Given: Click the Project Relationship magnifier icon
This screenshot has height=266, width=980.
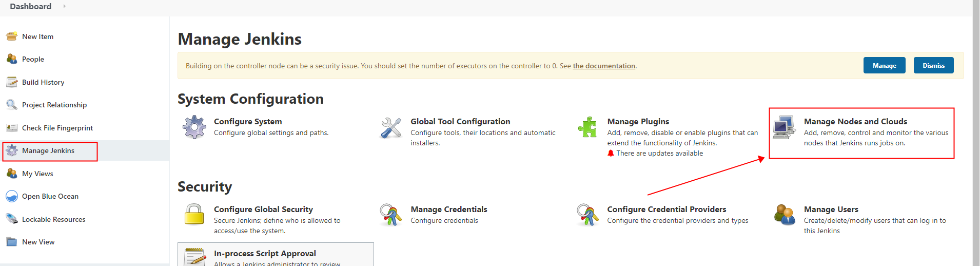Looking at the screenshot, I should click(x=12, y=105).
